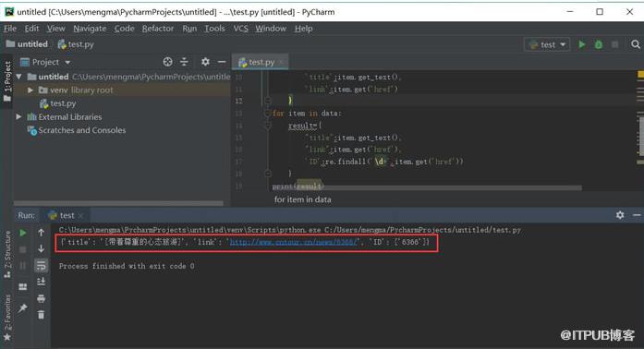Start the debug bug icon in the toolbar

coord(599,44)
